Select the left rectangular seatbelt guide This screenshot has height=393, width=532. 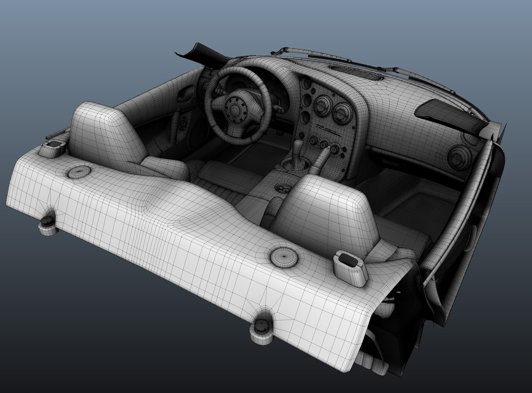point(53,147)
